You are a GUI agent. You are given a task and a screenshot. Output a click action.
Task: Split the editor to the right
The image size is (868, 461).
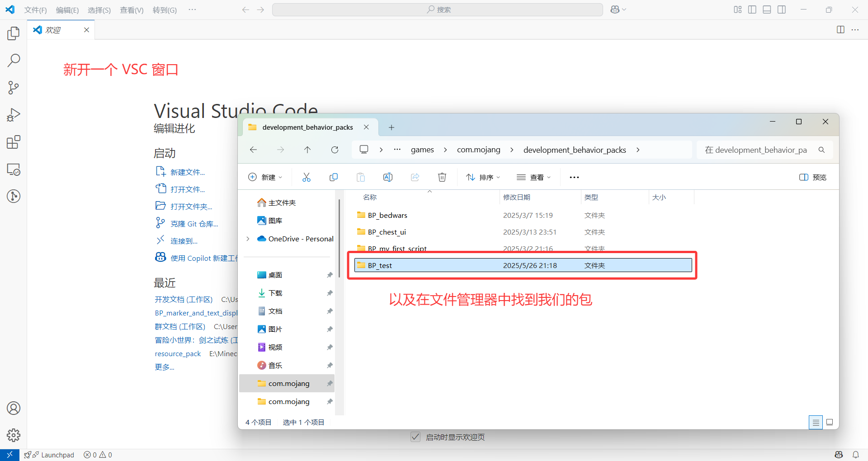840,29
